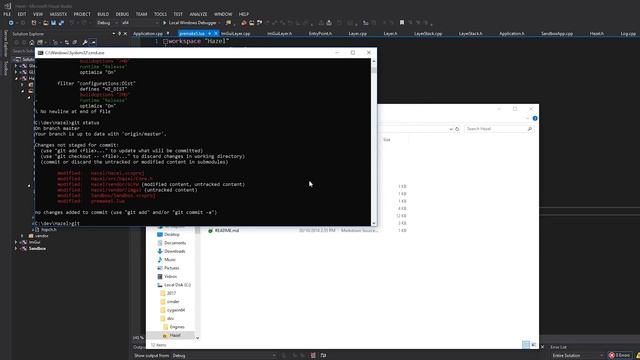Expand the vendor folder in Solution Explorer
This screenshot has height=360, width=640.
22,236
